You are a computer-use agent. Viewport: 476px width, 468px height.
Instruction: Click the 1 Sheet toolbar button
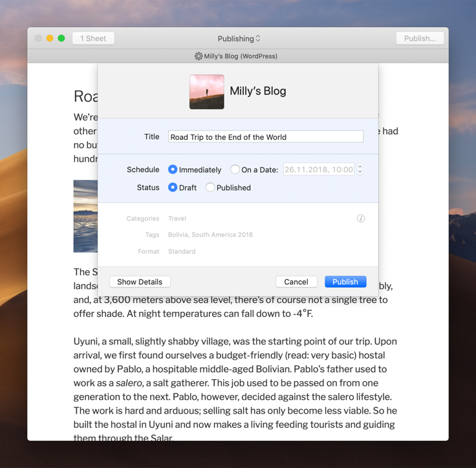[93, 39]
